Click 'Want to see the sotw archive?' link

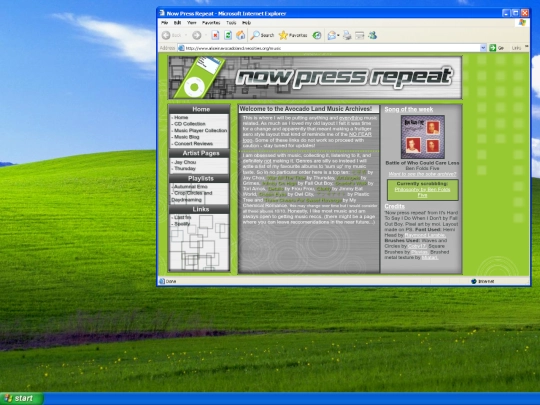(x=422, y=174)
